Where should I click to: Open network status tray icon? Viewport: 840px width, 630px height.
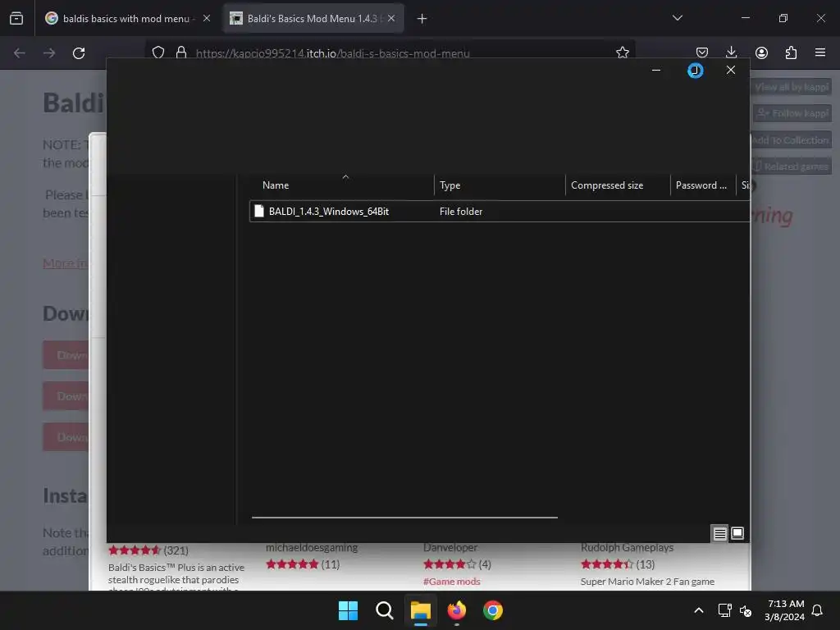pyautogui.click(x=724, y=610)
